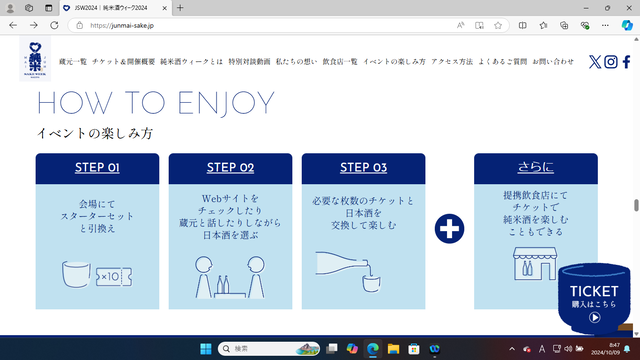Open the clock and date in taskbar
The height and width of the screenshot is (360, 640).
(x=605, y=349)
